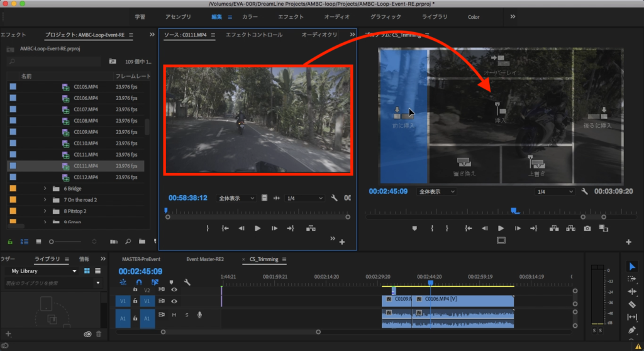Select the Razor tool in tools panel
Screen dimensions: 644x351
coord(632,304)
